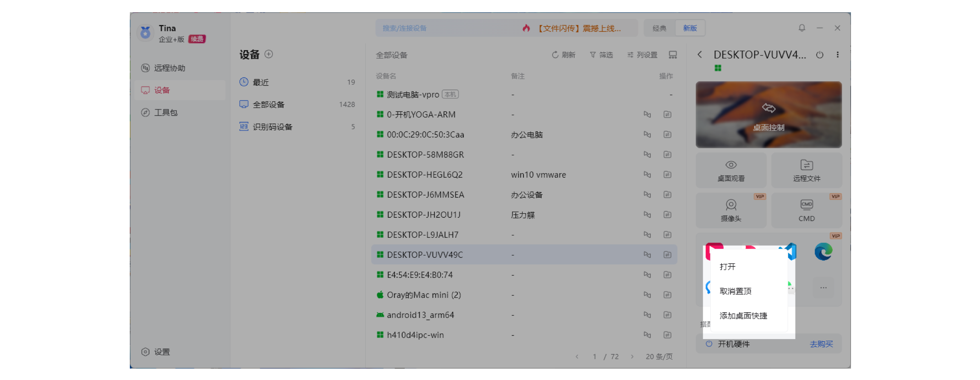Click Tina's user avatar icon
This screenshot has width=980, height=380.
point(145,32)
